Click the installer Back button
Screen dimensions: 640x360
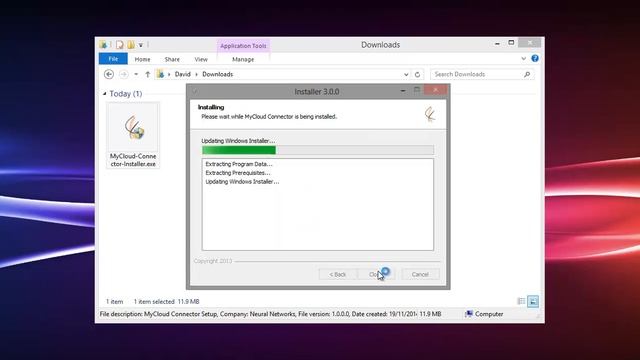tap(338, 274)
